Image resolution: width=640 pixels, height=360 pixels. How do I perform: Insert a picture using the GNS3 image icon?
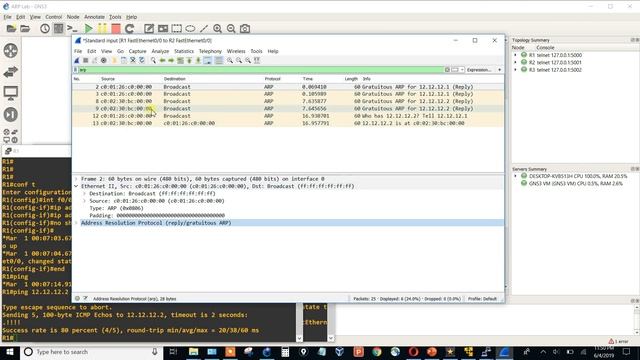pos(163,29)
